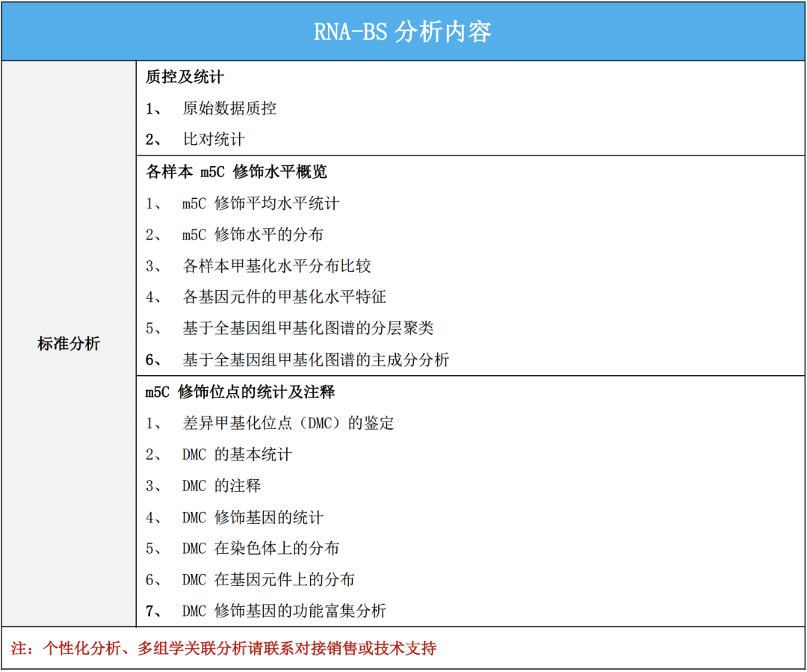Select the '标准分析' row label cell

[69, 343]
